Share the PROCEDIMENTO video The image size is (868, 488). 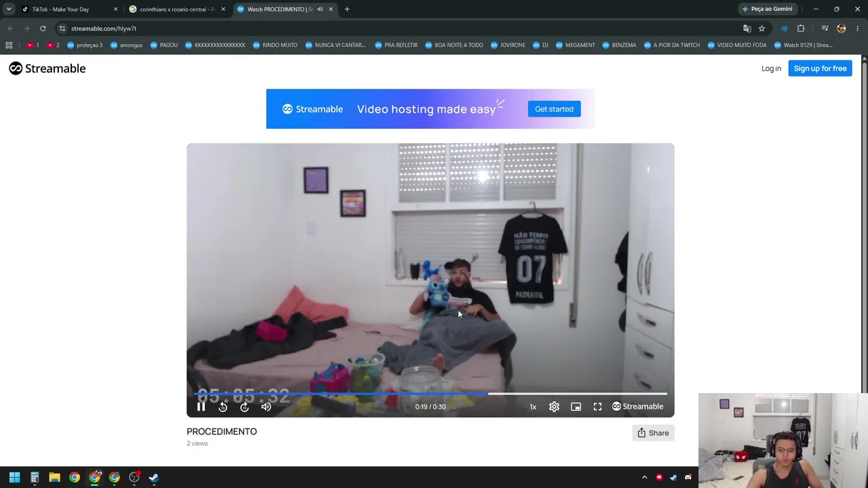[653, 433]
